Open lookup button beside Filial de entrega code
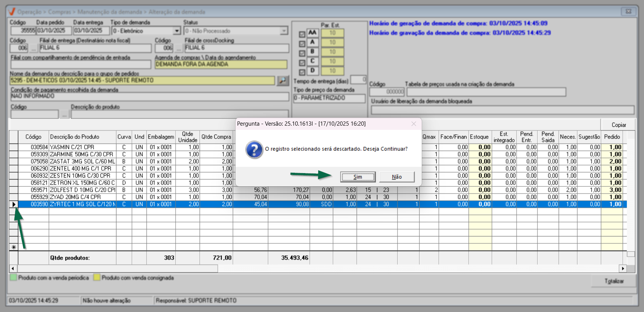The image size is (644, 312). point(34,48)
